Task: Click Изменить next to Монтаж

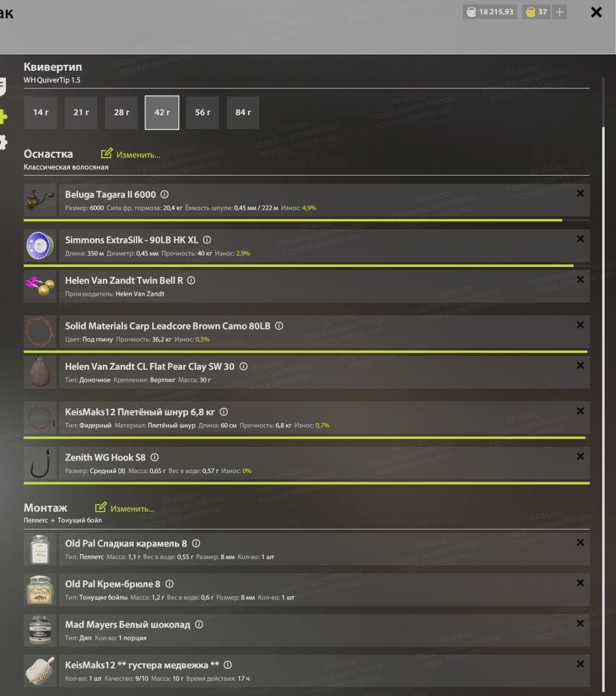Action: click(x=125, y=508)
